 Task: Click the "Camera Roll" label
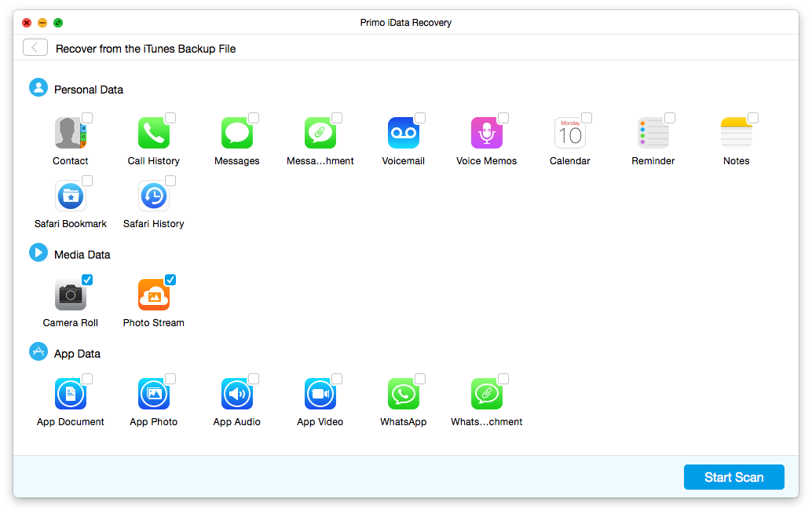pyautogui.click(x=71, y=323)
